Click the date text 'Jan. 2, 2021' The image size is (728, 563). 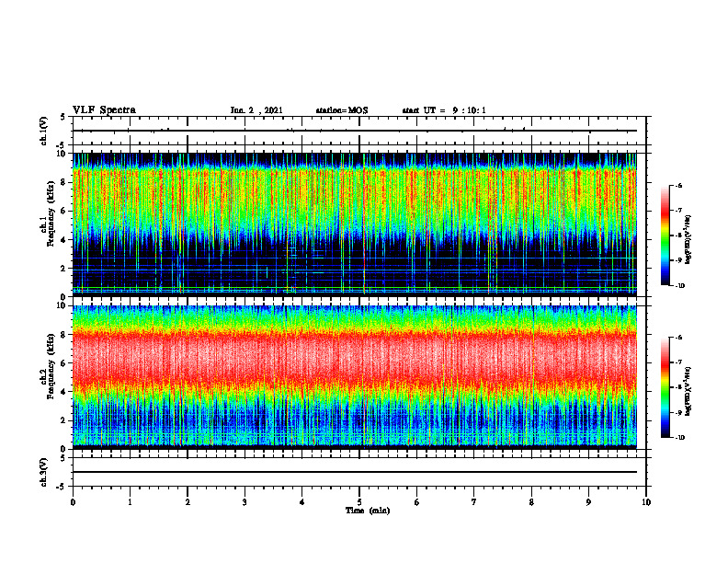256,110
